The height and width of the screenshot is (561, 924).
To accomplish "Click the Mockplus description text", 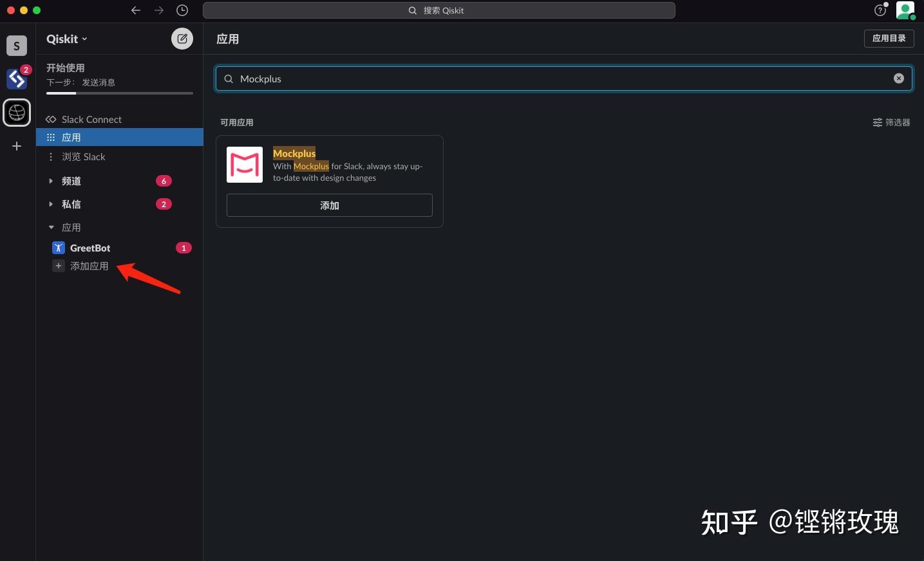I will (348, 172).
